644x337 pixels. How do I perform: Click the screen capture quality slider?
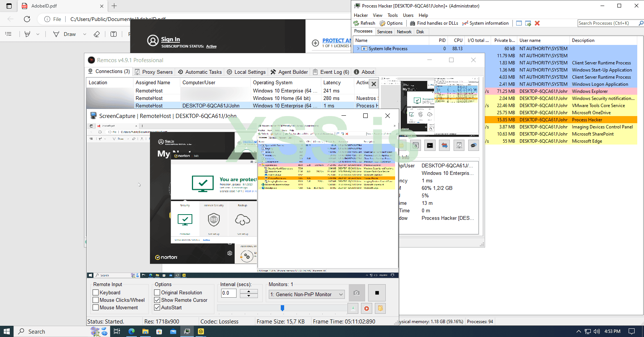pyautogui.click(x=282, y=308)
